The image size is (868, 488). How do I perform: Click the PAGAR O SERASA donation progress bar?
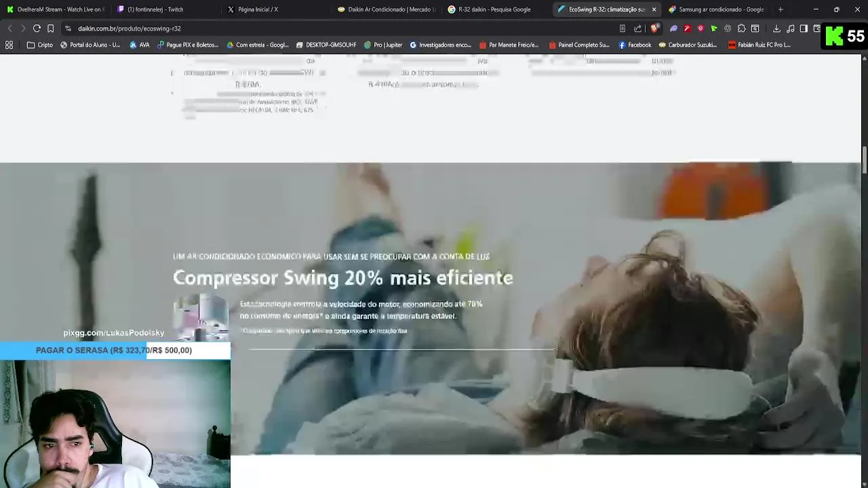tap(115, 350)
